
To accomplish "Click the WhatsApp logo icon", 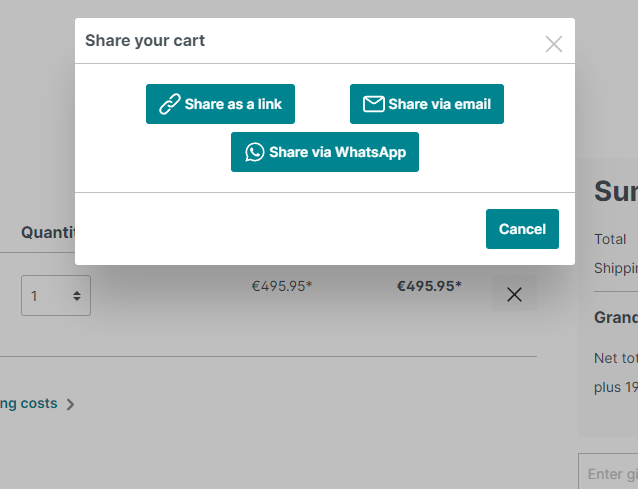I will coord(255,152).
